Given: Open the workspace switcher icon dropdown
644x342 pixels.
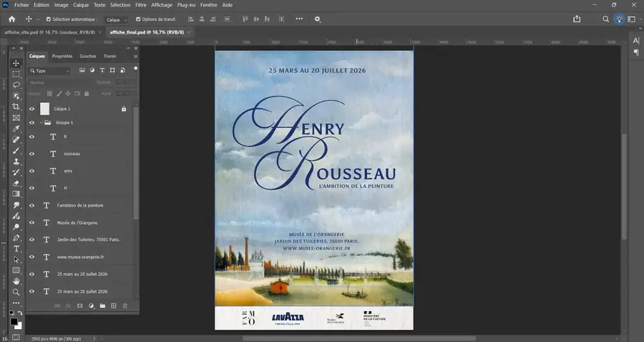Looking at the screenshot, I should point(633,19).
